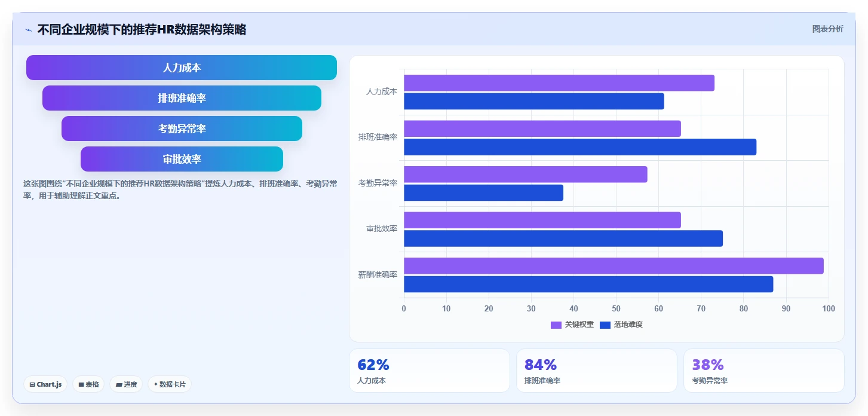The image size is (868, 416).
Task: Click the blue 审批效率 bar
Action: pyautogui.click(x=563, y=238)
